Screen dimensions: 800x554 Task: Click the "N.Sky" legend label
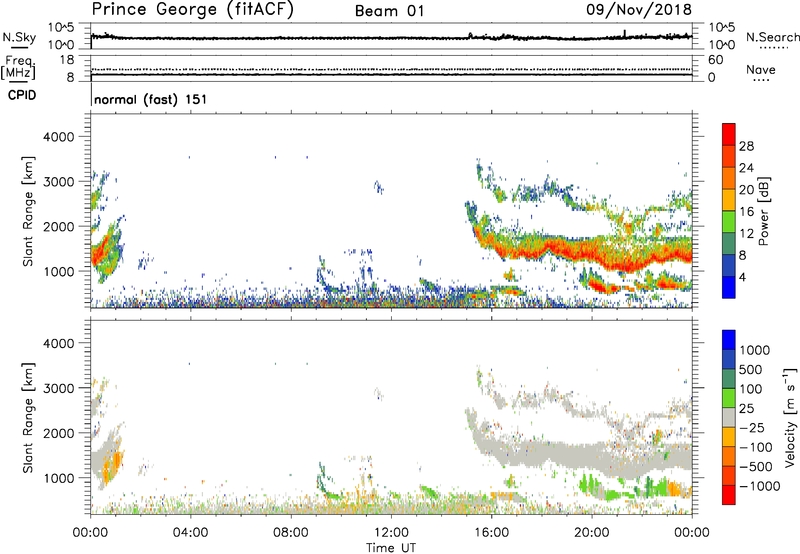(19, 37)
